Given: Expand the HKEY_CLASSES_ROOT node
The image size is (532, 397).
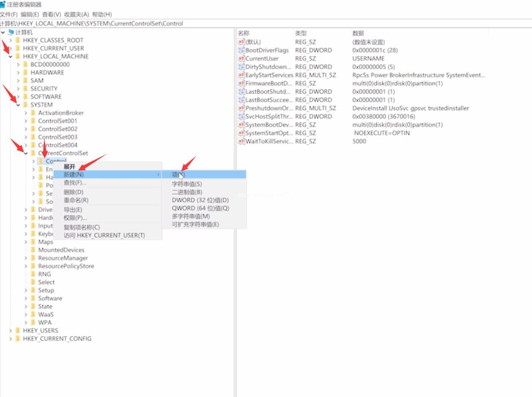Looking at the screenshot, I should tap(11, 41).
